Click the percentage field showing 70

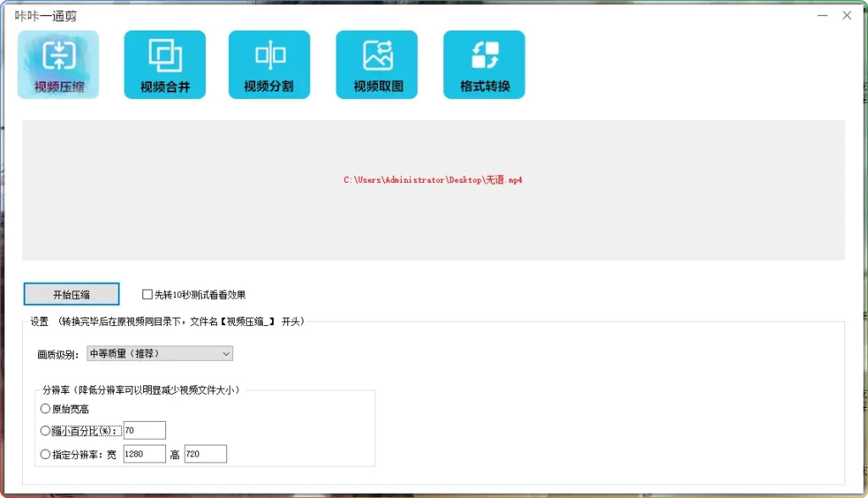(x=144, y=430)
